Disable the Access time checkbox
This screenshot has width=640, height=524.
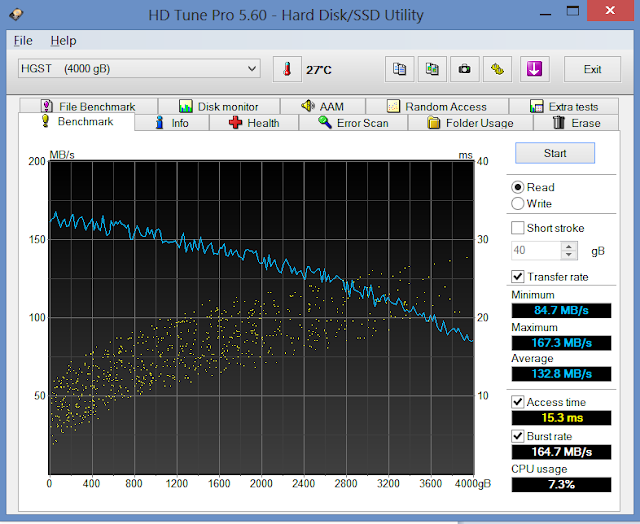pos(518,402)
